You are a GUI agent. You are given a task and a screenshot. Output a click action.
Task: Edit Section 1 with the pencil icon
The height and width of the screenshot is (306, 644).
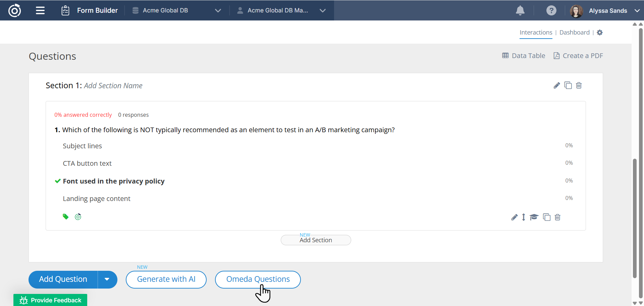[x=557, y=86]
